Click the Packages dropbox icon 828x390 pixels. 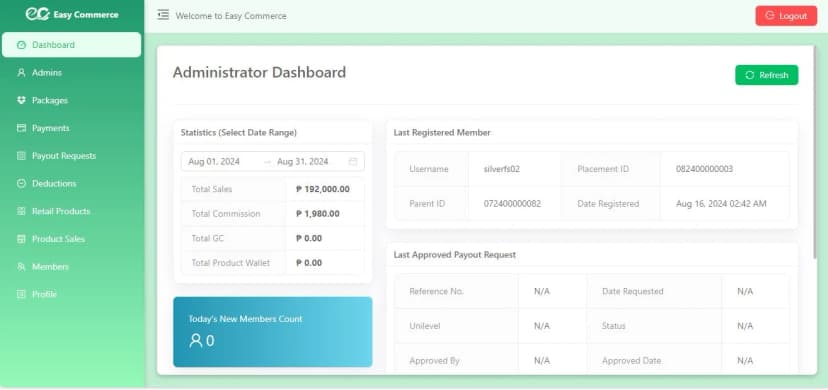pyautogui.click(x=21, y=100)
